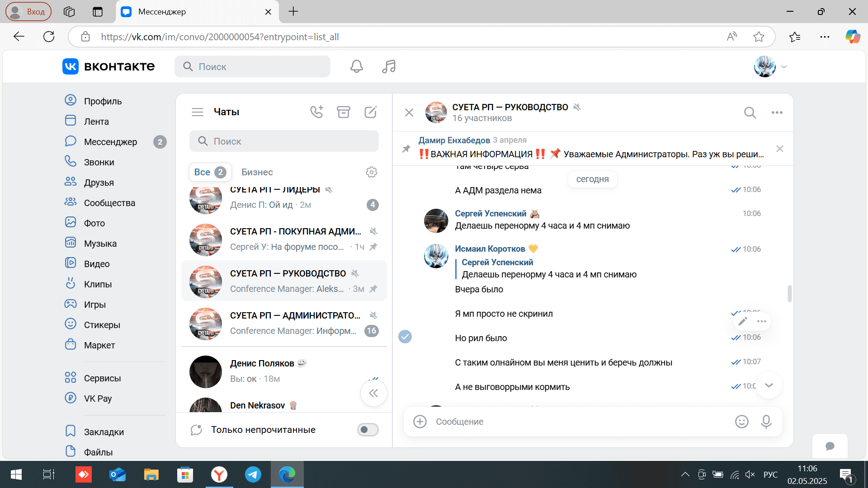Open the emoji picker
The image size is (868, 488).
coord(742,422)
